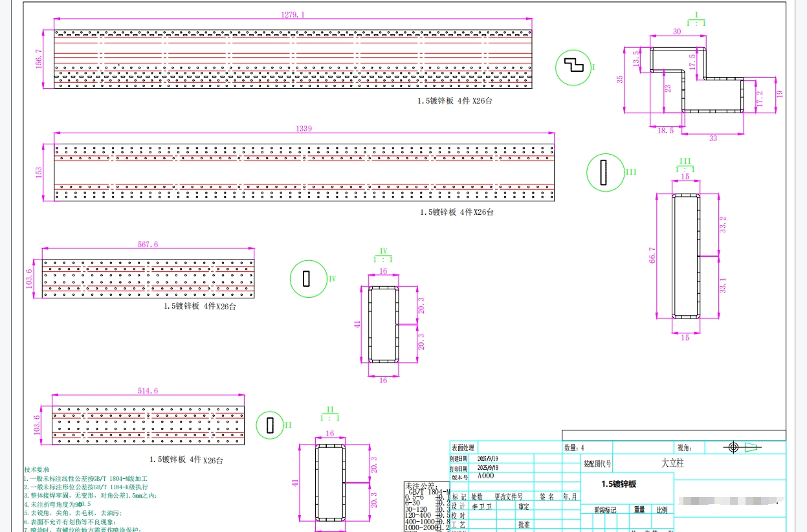Click the circled section marker labeled I
This screenshot has height=532, width=807.
[x=574, y=66]
